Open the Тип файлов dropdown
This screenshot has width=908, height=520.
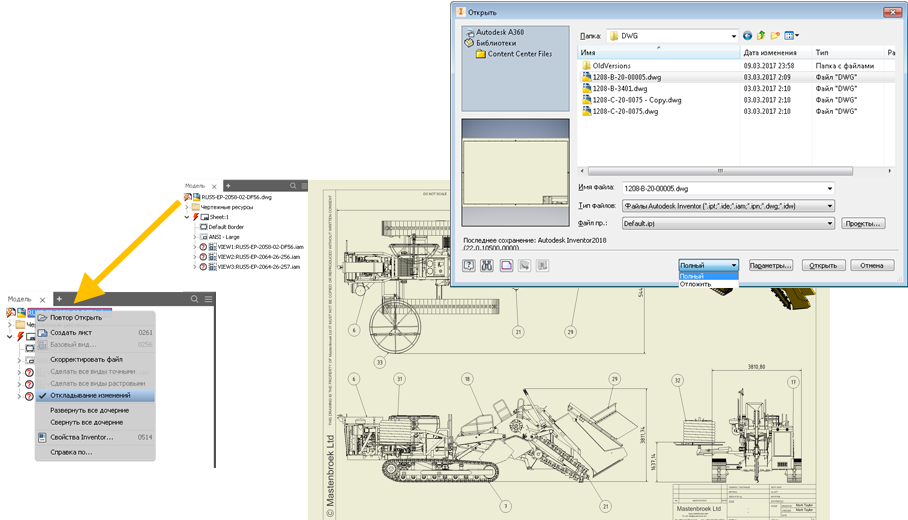click(830, 206)
